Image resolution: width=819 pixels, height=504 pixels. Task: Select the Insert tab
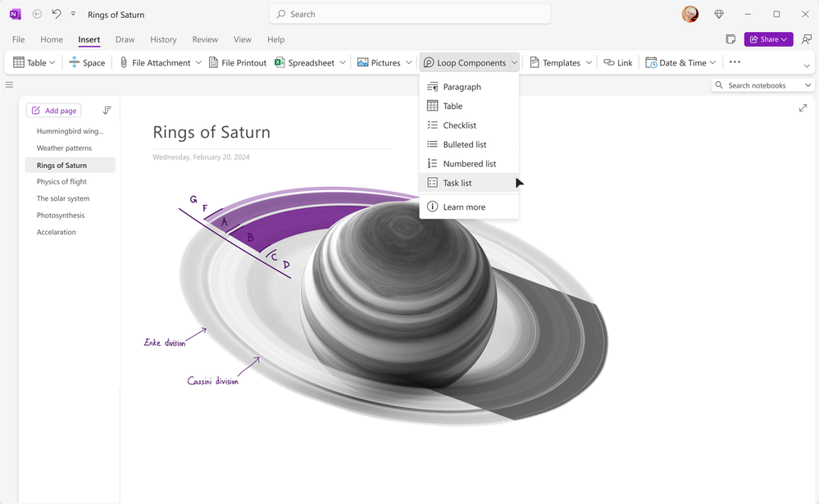point(89,39)
